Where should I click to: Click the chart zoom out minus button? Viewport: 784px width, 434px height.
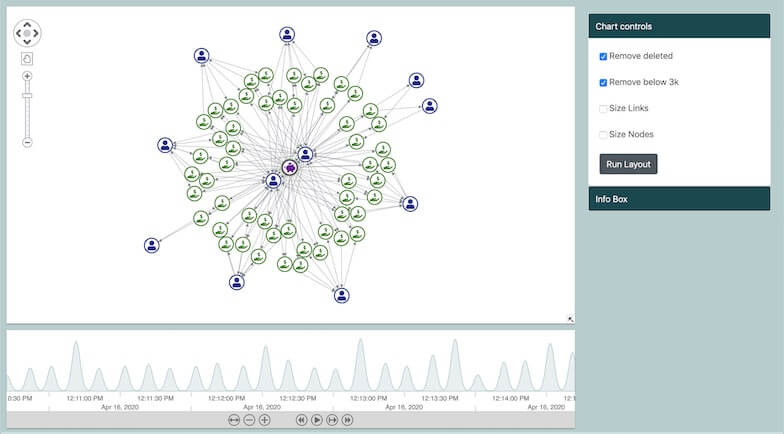(27, 142)
